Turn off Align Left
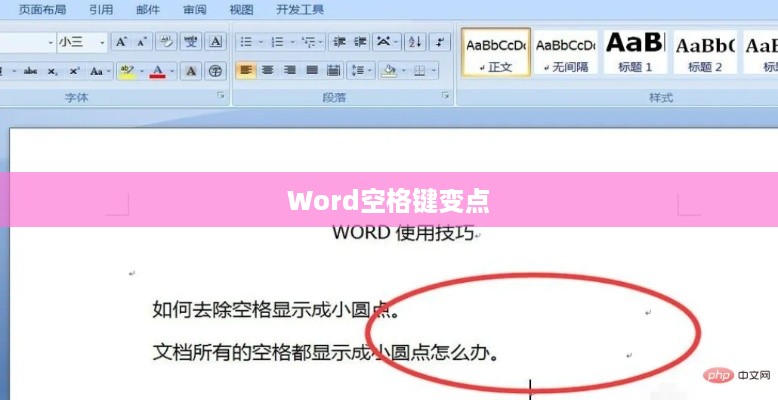This screenshot has height=400, width=778. click(246, 71)
